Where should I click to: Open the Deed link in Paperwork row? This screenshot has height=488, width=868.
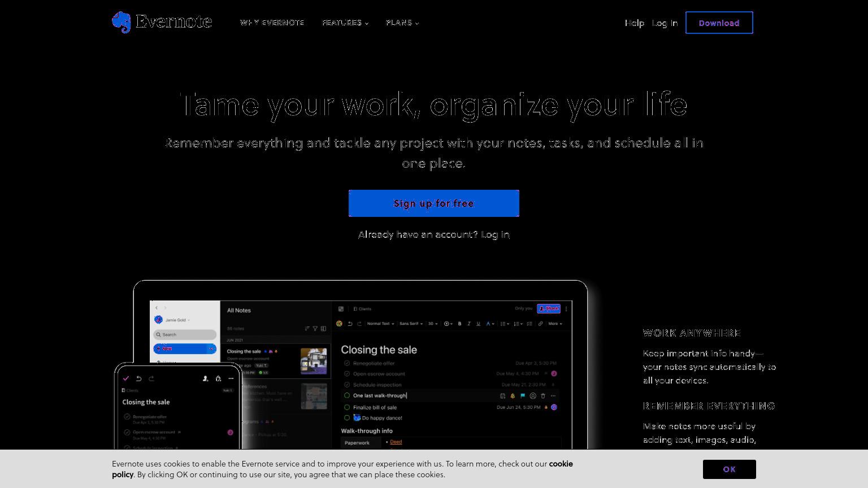tap(396, 442)
